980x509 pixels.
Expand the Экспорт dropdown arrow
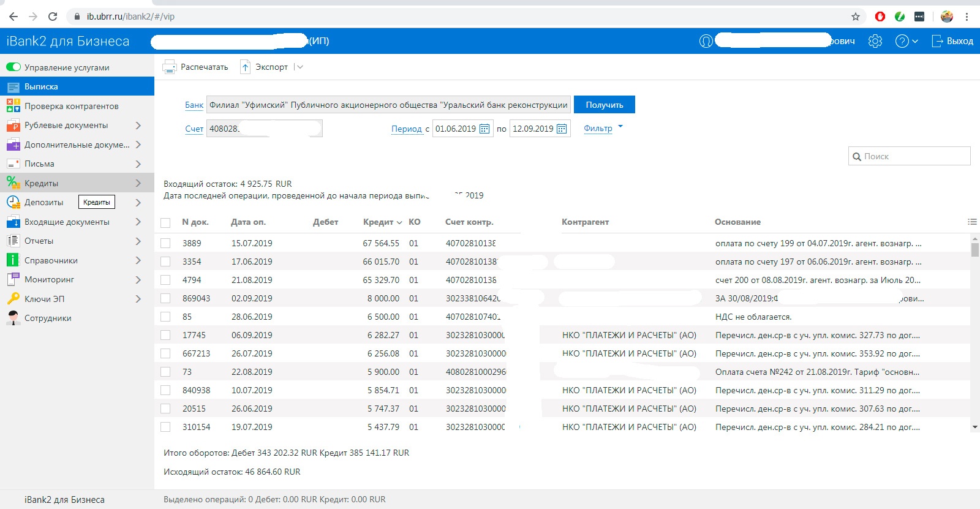pos(300,67)
